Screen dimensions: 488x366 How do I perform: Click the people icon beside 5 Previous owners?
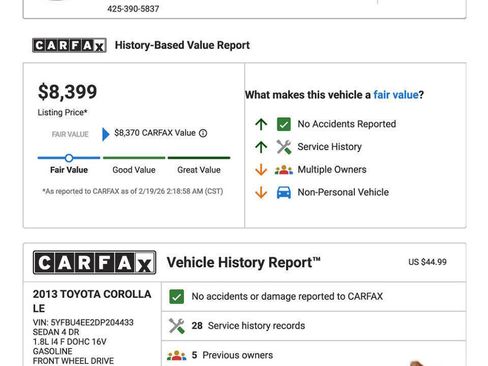[176, 355]
